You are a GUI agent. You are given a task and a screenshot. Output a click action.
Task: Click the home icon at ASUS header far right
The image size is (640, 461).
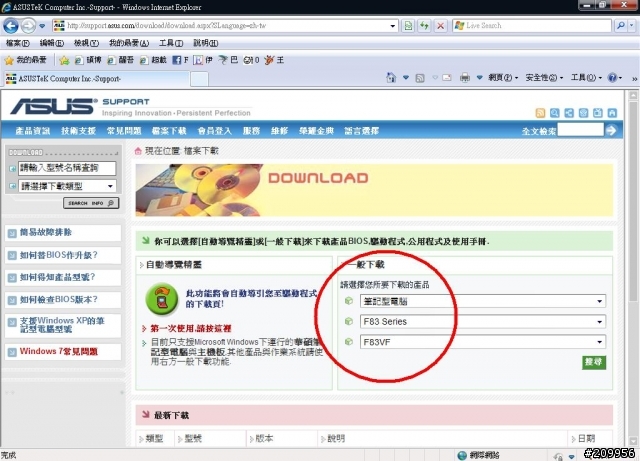[612, 113]
